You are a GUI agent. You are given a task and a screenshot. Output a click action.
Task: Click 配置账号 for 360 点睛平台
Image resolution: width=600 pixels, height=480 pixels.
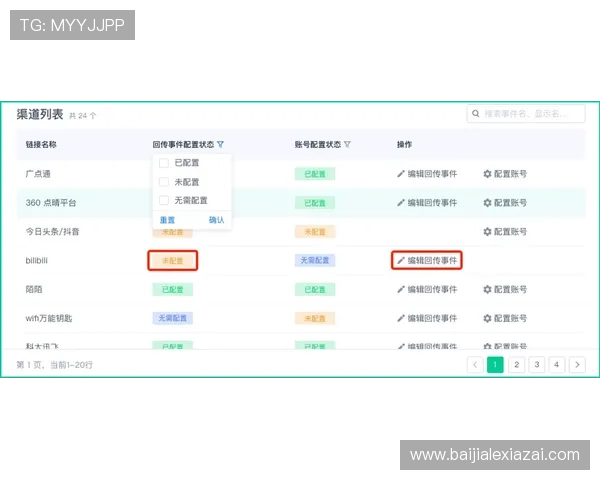(505, 202)
